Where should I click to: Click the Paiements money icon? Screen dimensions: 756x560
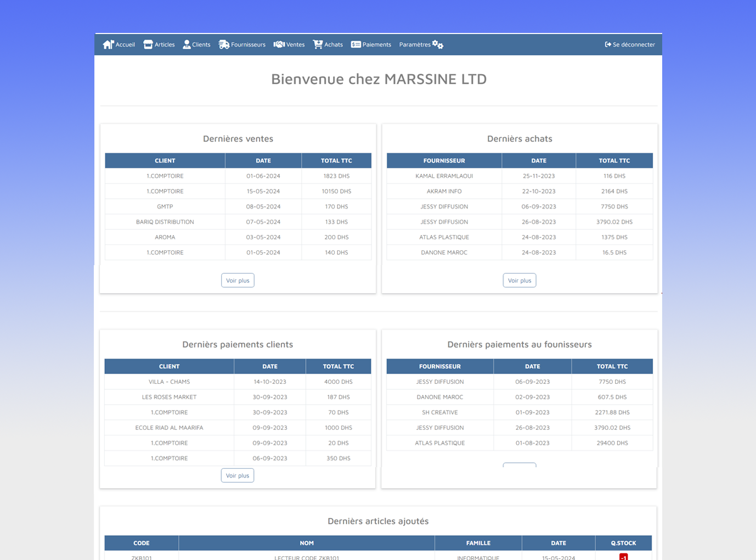[356, 44]
